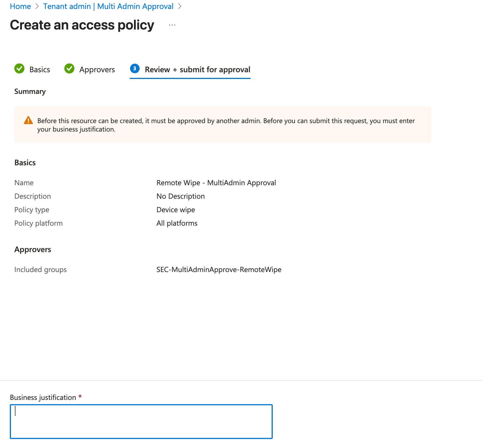
Task: Click the chevron after Home breadcrumb
Action: (37, 6)
